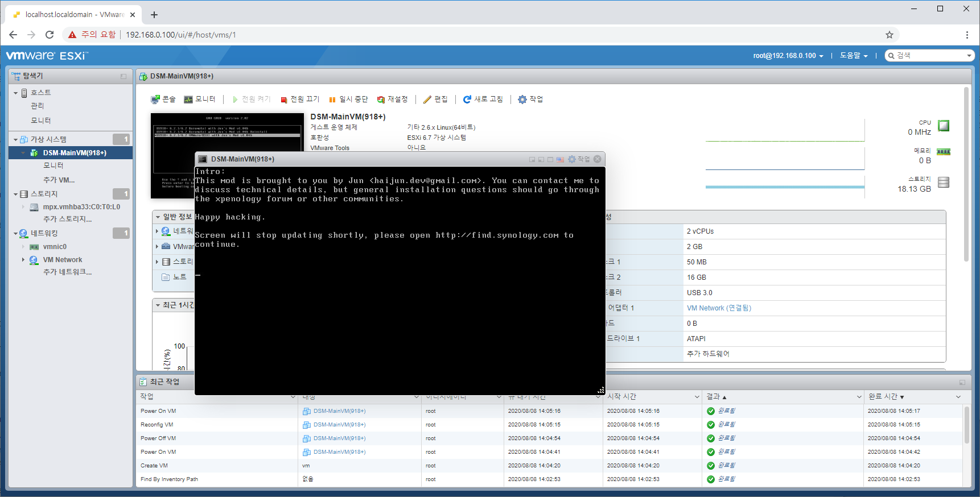980x497 pixels.
Task: Collapse the 호스트 tree node arrow
Action: click(x=15, y=93)
